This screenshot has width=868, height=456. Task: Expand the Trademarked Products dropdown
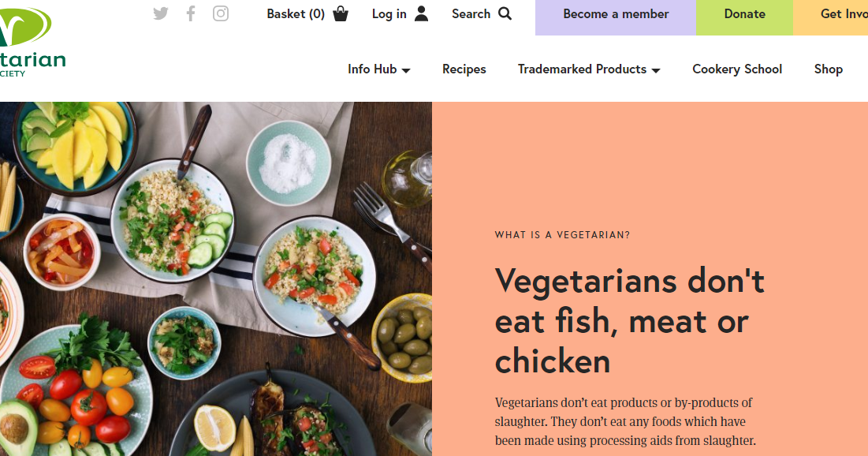[581, 69]
